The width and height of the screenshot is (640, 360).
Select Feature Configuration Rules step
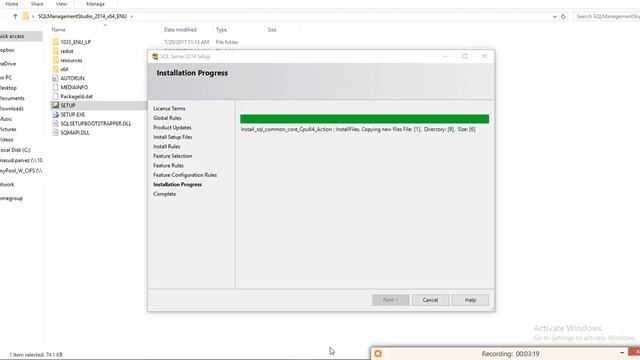[185, 175]
